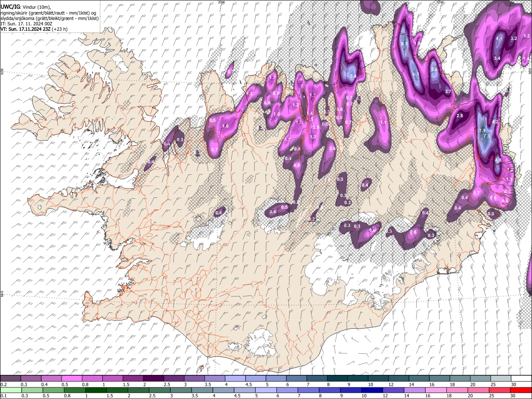
Task: Pick the bright red lower swatch above 30
Action: click(x=521, y=390)
